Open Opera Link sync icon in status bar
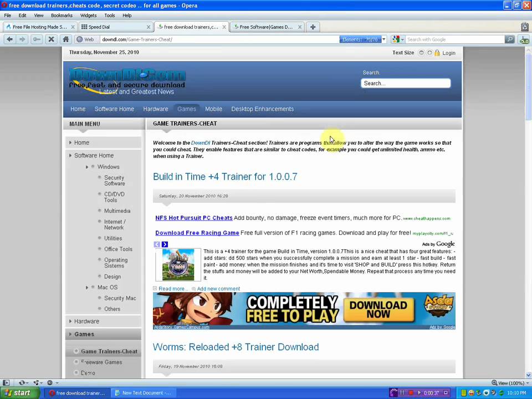Viewport: 532px width, 399px height. point(23,383)
